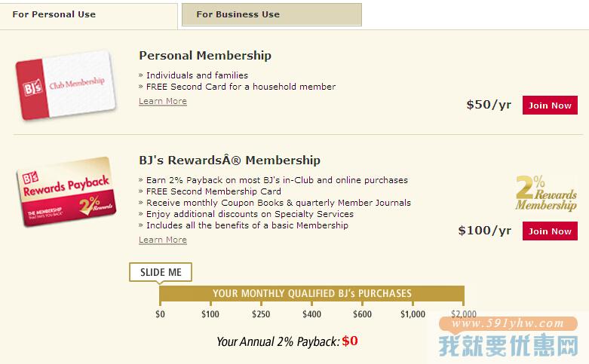Open Learn More under Personal Membership
Image resolution: width=589 pixels, height=364 pixels.
(x=163, y=101)
